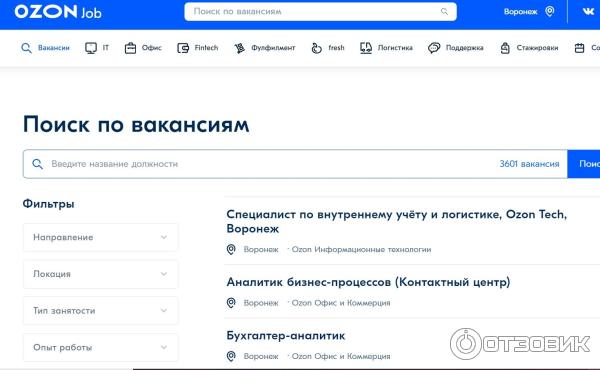The height and width of the screenshot is (370, 600).
Task: Click the OZON Job logo
Action: click(58, 12)
